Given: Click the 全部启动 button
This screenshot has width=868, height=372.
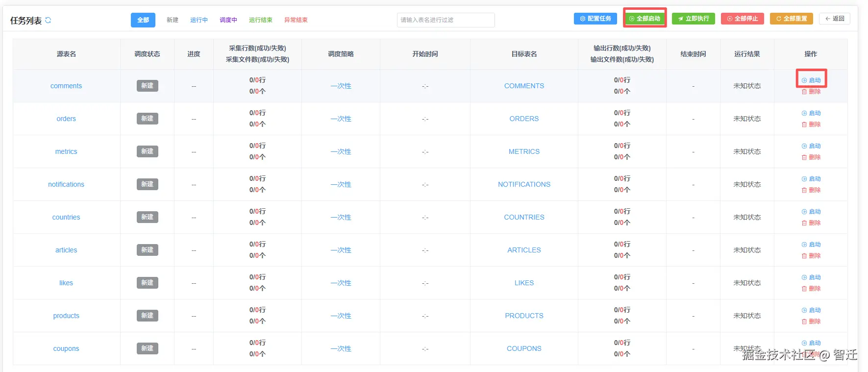Looking at the screenshot, I should click(645, 19).
